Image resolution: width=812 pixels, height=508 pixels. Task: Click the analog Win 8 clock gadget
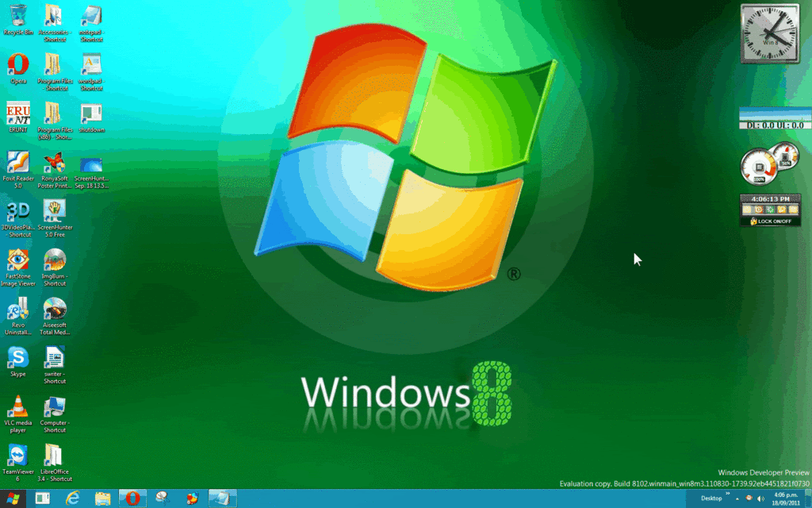pos(770,34)
